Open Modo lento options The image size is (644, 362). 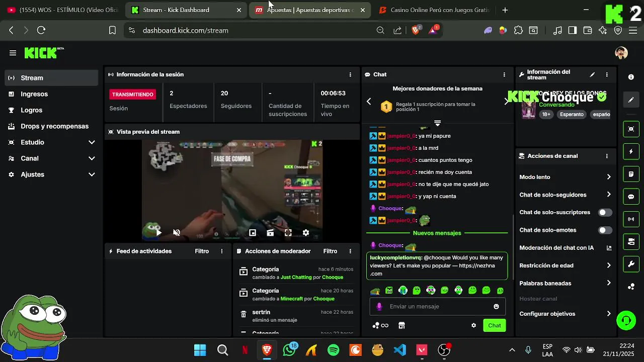[x=565, y=177]
